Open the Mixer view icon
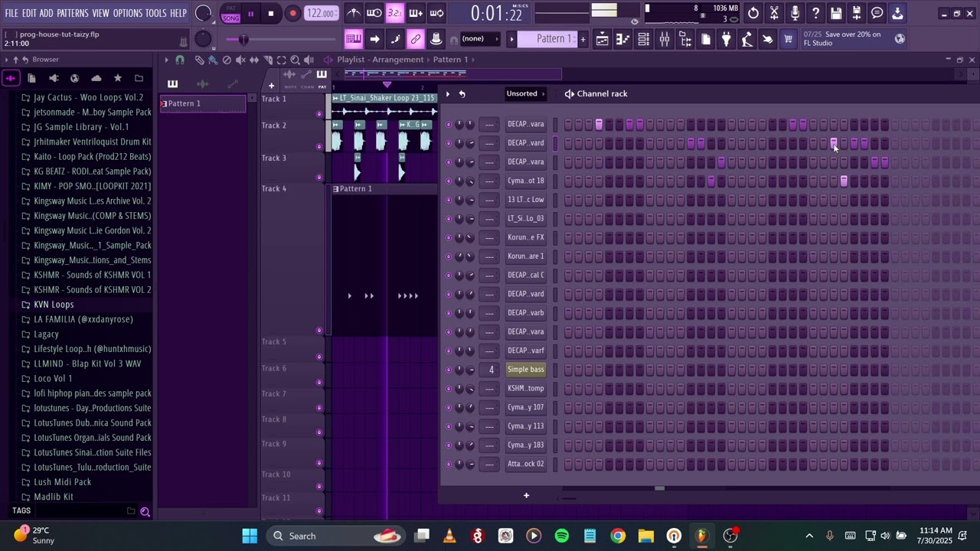Screen dimensions: 980x551 click(x=665, y=39)
